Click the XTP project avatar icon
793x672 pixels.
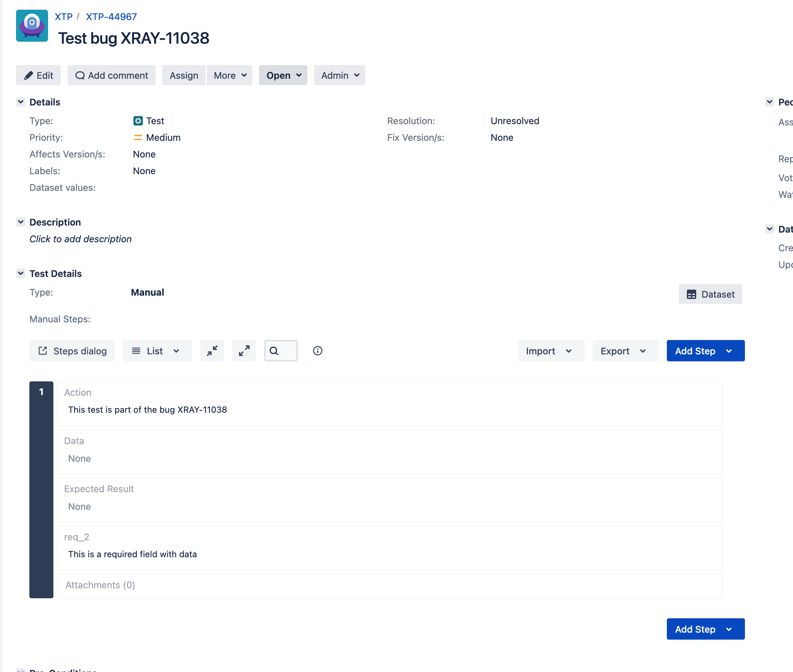(x=32, y=25)
